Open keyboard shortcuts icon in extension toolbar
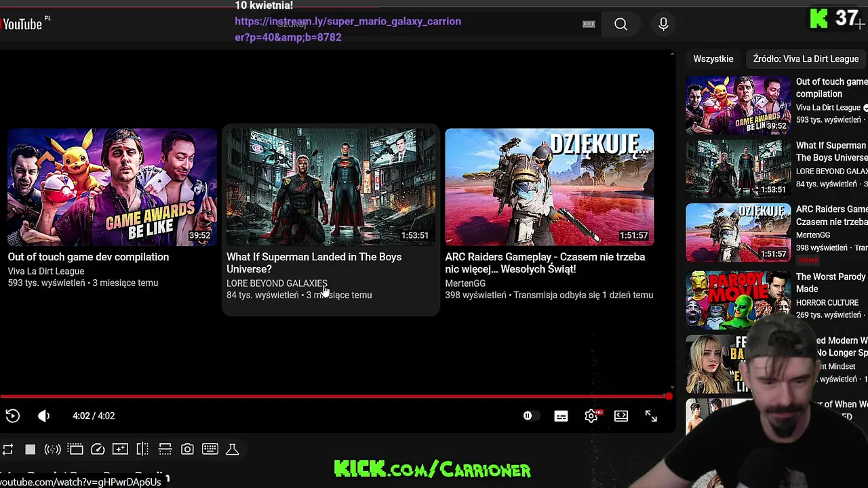Image resolution: width=868 pixels, height=488 pixels. click(210, 449)
